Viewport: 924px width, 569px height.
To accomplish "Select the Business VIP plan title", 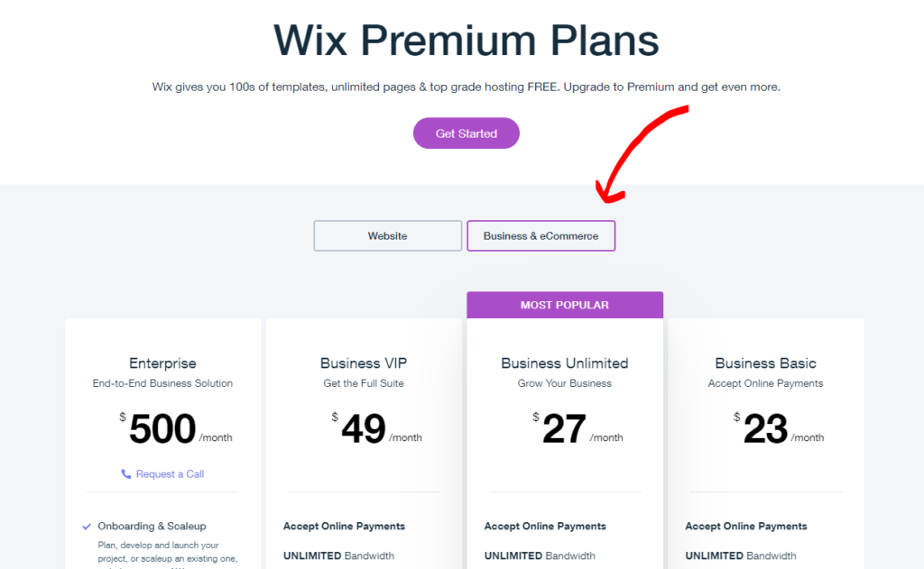I will point(364,363).
